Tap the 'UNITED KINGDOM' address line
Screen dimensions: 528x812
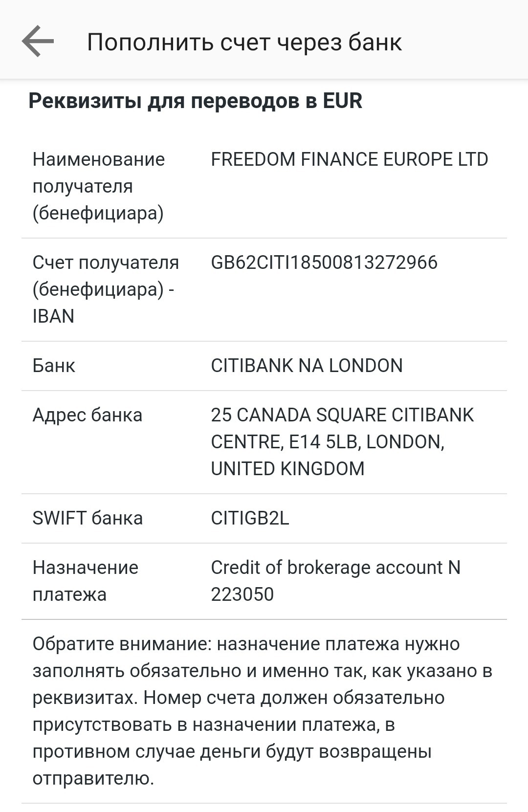pyautogui.click(x=287, y=469)
